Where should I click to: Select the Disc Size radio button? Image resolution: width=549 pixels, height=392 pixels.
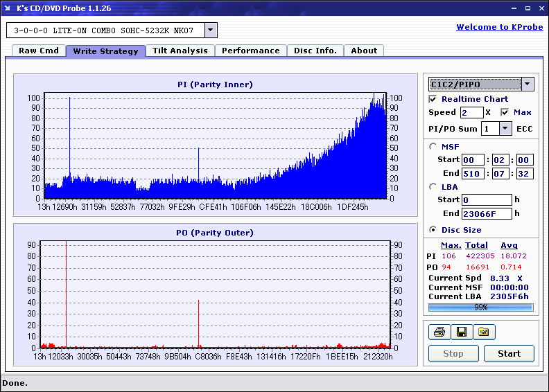[433, 230]
